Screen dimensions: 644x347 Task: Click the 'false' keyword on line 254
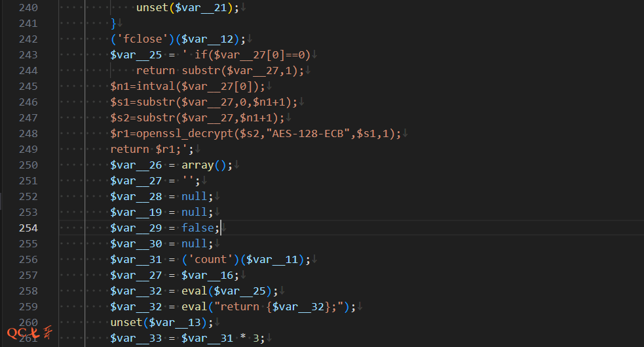[198, 228]
